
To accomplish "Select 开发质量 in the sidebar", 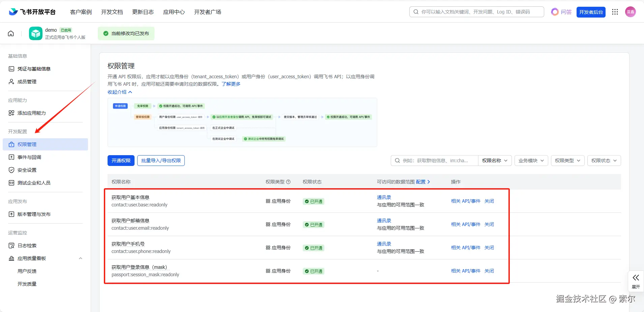I will click(27, 284).
